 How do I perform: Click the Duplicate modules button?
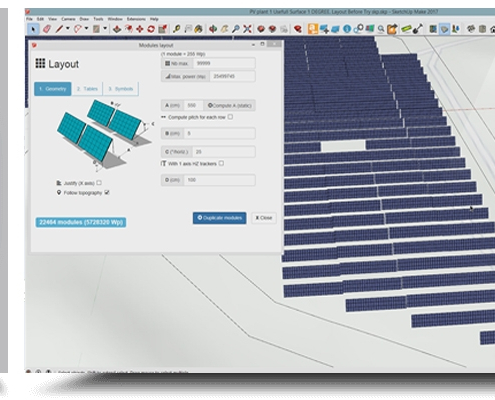[219, 218]
